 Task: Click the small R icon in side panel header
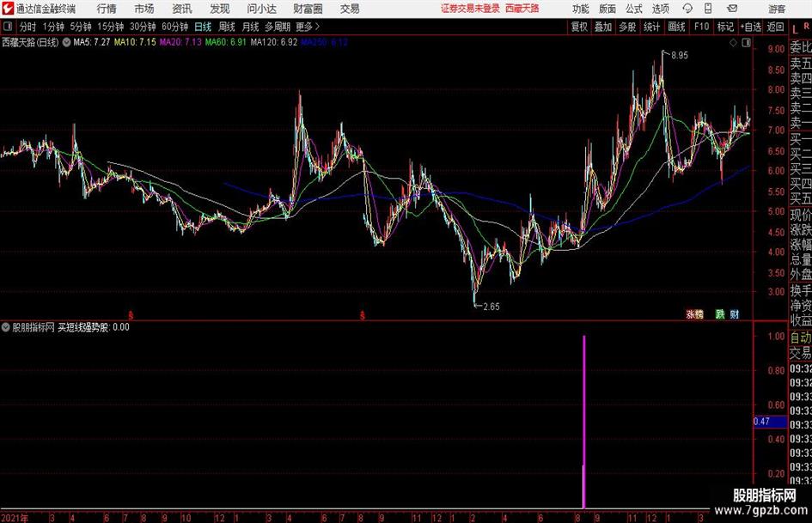(807, 25)
